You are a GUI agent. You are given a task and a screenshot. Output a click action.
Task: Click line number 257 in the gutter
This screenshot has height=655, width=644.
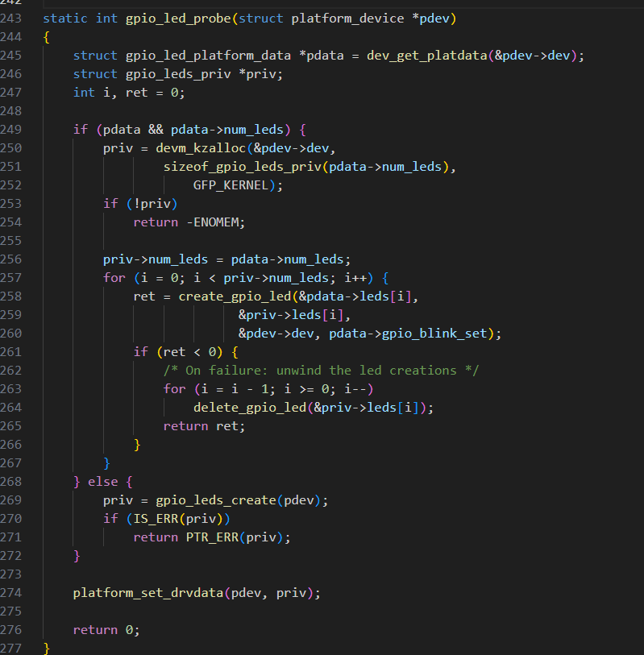click(x=10, y=278)
